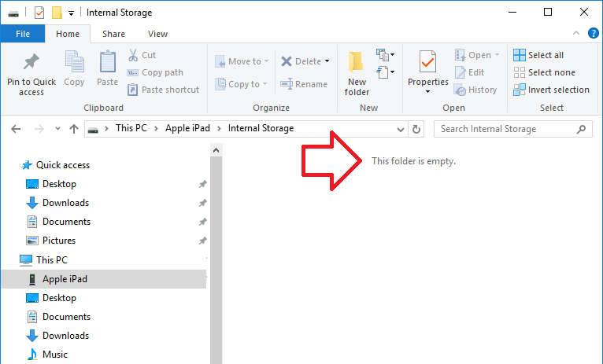
Task: Click New folder icon in title bar
Action: click(x=57, y=13)
